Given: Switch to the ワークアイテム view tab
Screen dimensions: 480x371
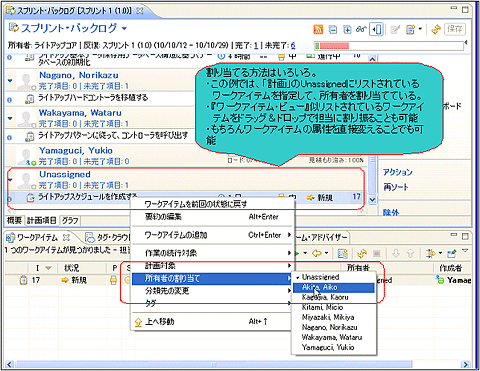Looking at the screenshot, I should pyautogui.click(x=37, y=238).
